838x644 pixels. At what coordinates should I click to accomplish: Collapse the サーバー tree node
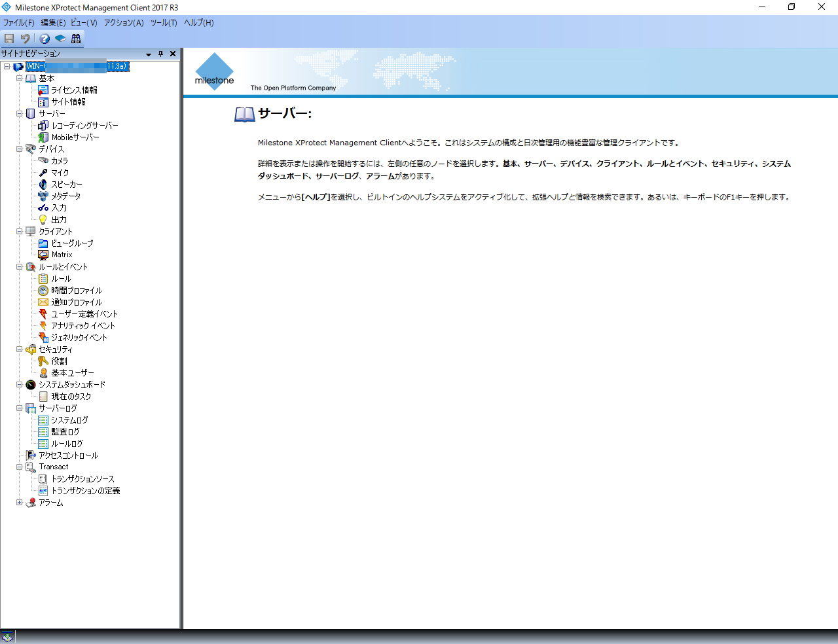click(20, 113)
